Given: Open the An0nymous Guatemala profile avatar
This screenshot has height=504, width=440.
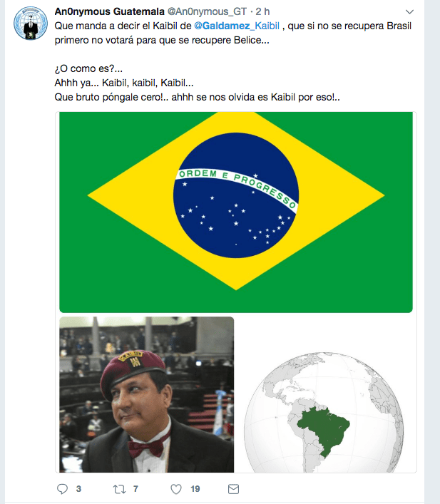Looking at the screenshot, I should [x=31, y=23].
